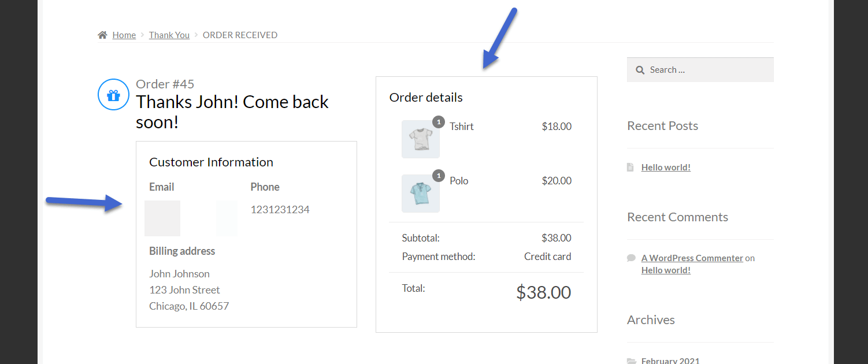
Task: Click the Home icon in breadcrumb
Action: 102,35
